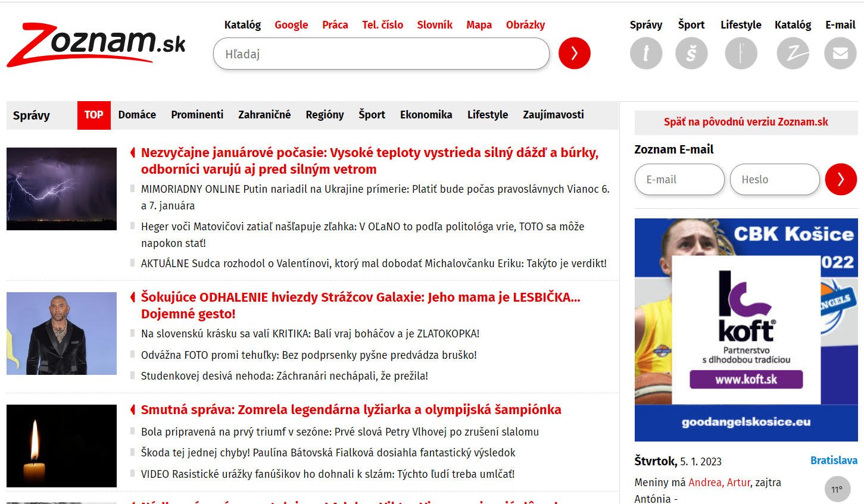Viewport: 864px width, 504px height.
Task: Choose the Slovník search option
Action: [x=434, y=25]
